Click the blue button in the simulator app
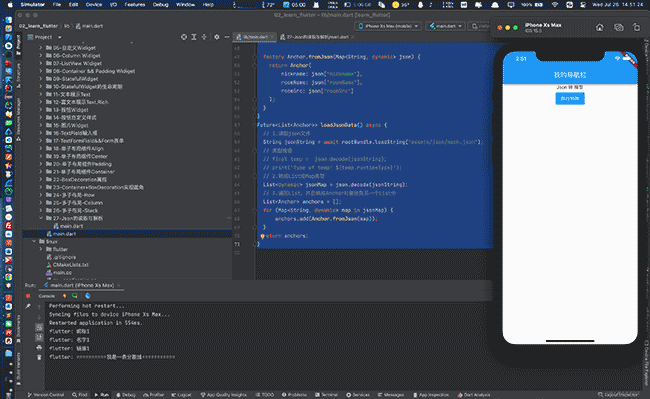650x399 pixels. (570, 99)
